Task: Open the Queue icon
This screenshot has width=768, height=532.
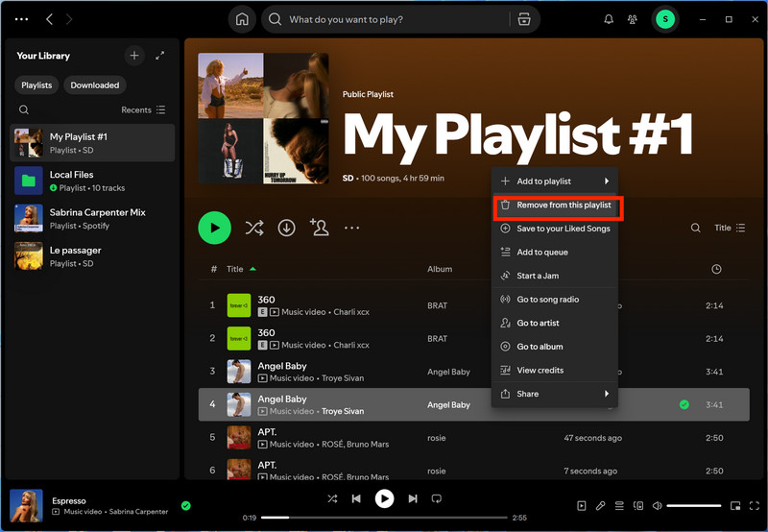Action: point(619,505)
